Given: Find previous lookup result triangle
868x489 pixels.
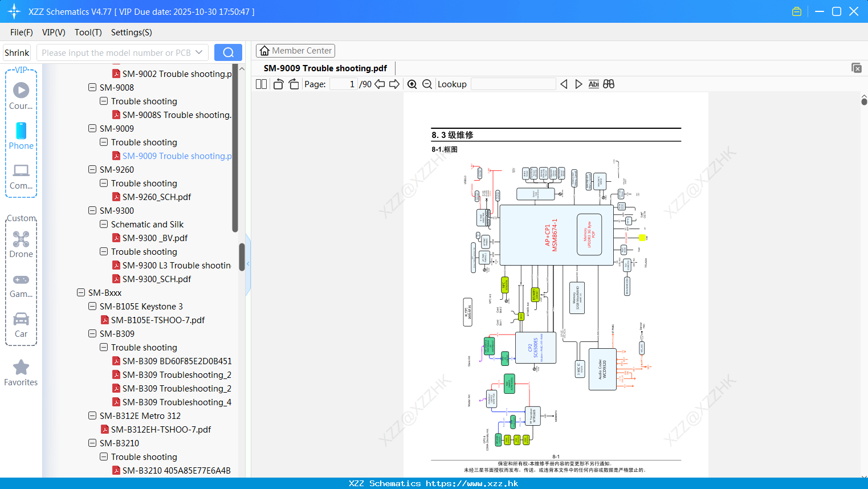Looking at the screenshot, I should (x=564, y=84).
